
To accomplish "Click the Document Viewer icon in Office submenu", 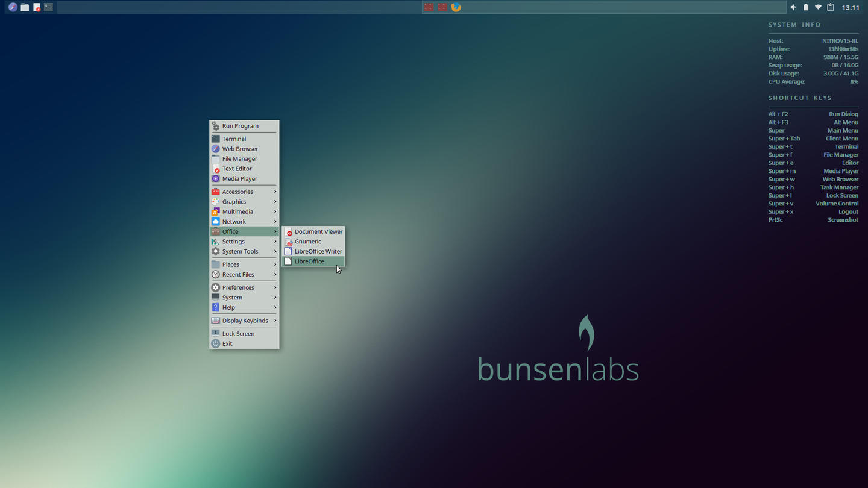I will 288,231.
